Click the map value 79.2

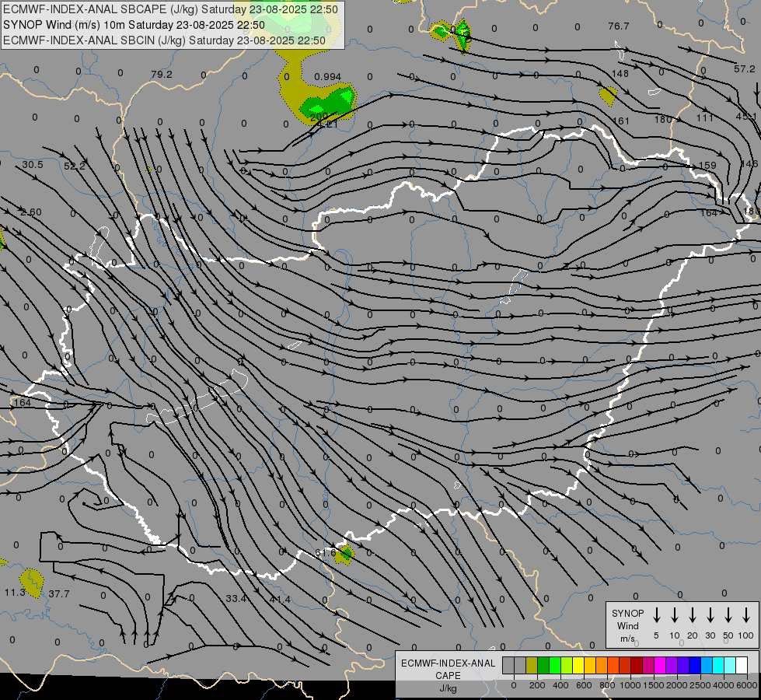[x=162, y=75]
